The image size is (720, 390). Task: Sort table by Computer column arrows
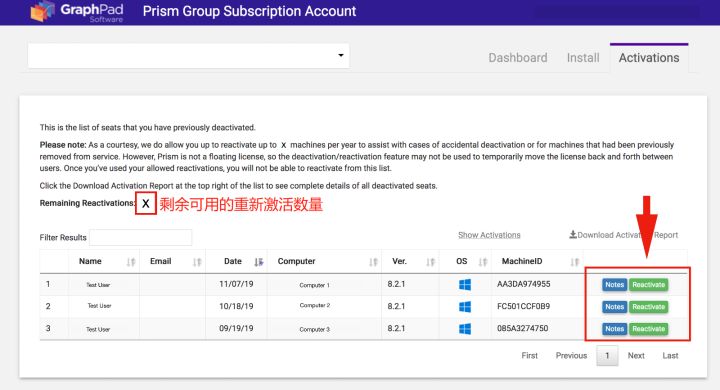point(373,262)
